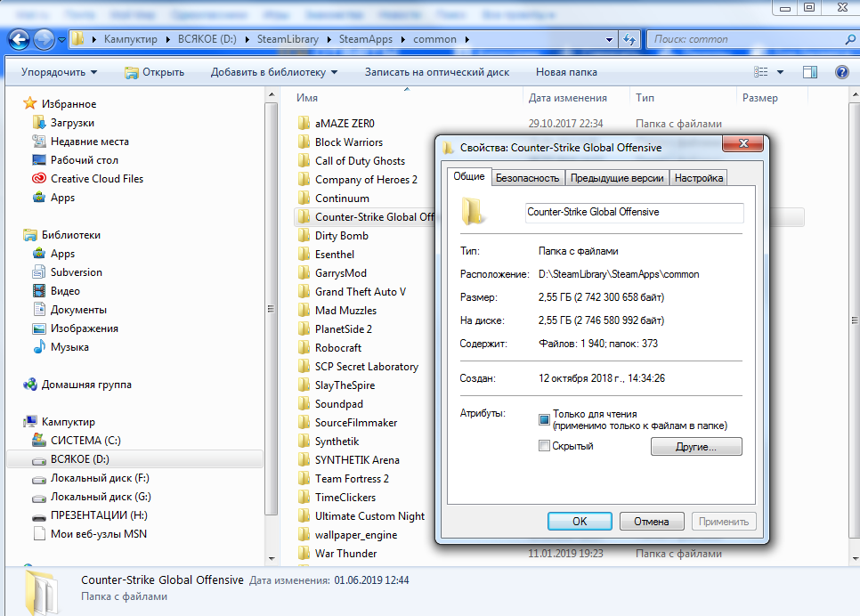The width and height of the screenshot is (860, 616).
Task: Select the Subversion library icon
Action: [x=39, y=272]
